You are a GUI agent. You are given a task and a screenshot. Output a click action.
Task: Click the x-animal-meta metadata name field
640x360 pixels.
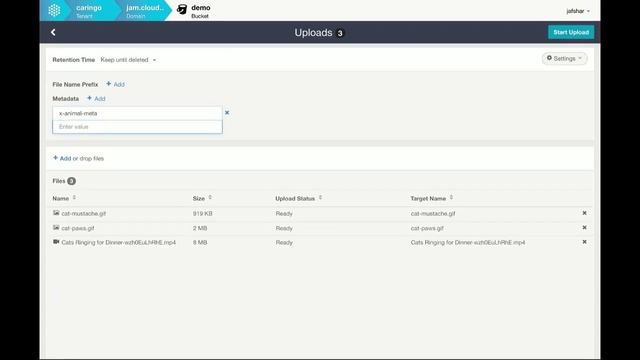click(x=137, y=113)
